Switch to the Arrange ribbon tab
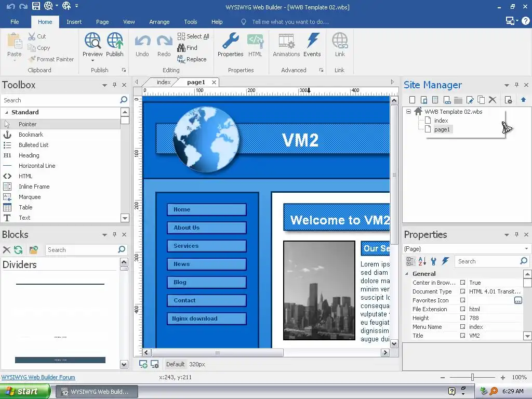The width and height of the screenshot is (532, 399). [159, 22]
